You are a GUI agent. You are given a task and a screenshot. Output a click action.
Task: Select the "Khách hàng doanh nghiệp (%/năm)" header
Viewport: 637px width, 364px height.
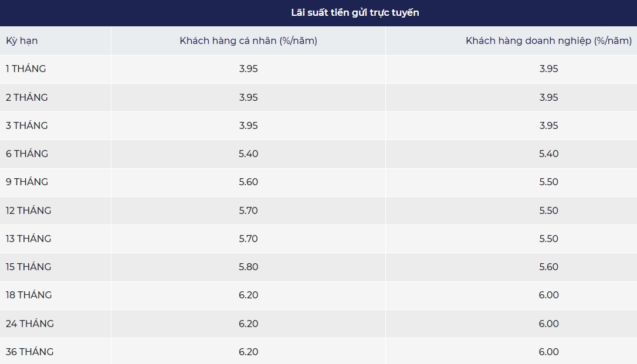548,41
